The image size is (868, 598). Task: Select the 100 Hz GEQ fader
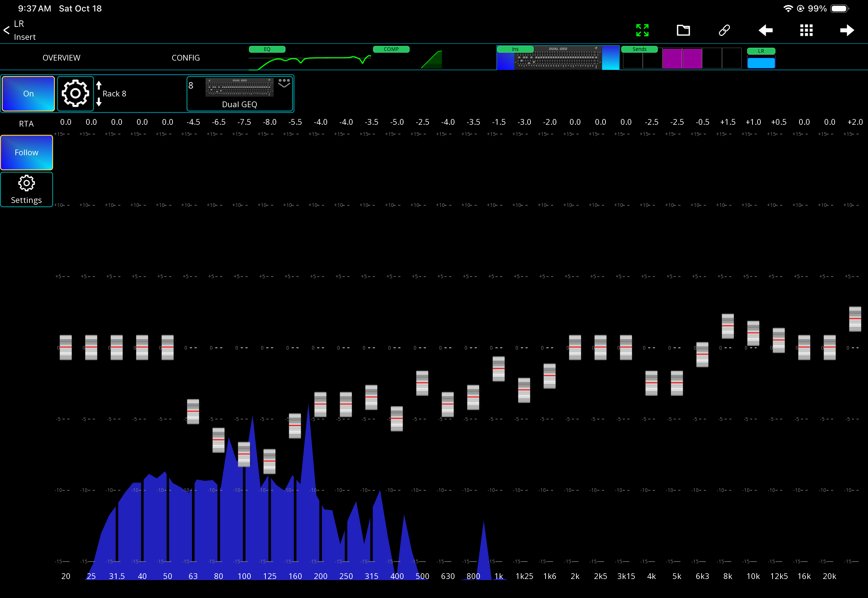244,454
